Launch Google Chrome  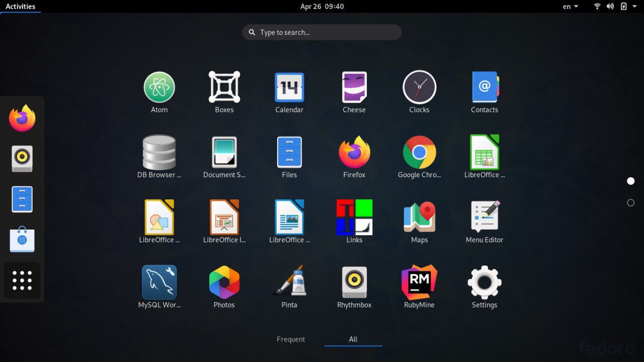(x=419, y=157)
